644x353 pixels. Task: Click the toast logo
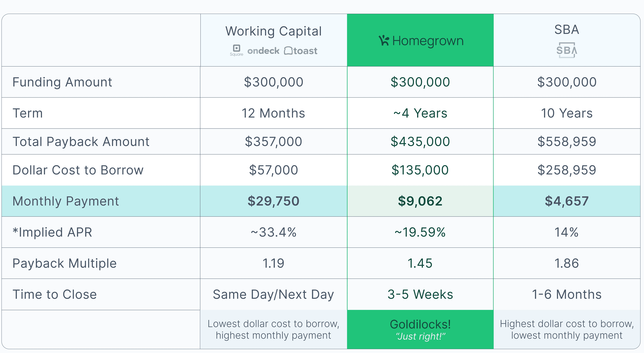coord(301,51)
